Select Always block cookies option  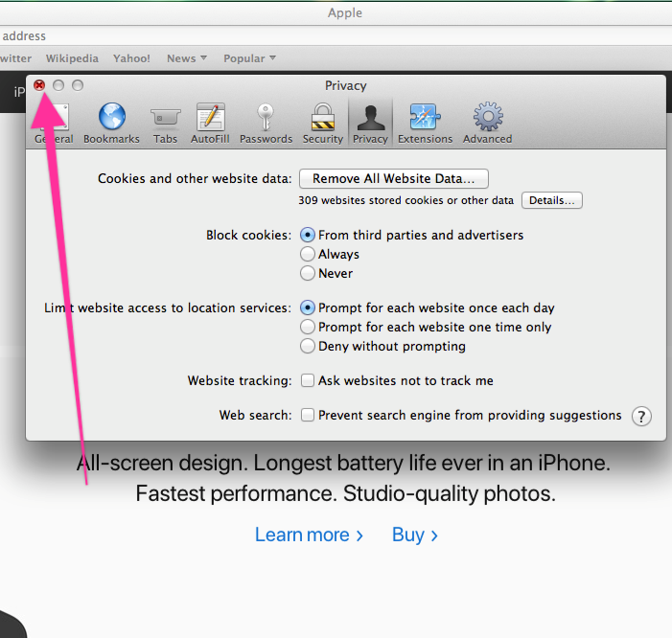308,254
